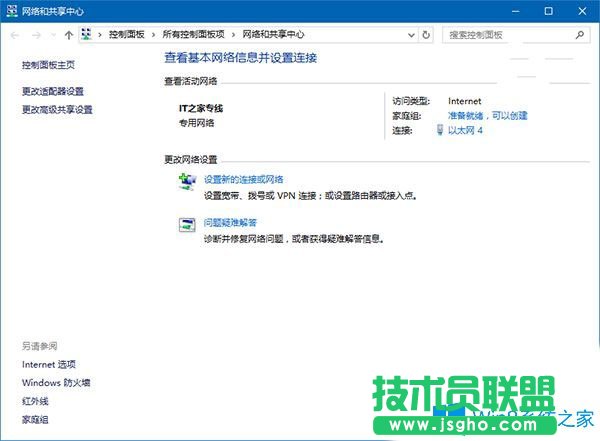Maximize the window

(x=548, y=11)
